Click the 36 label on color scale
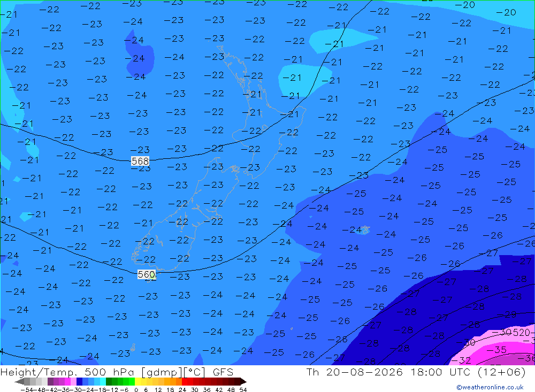Screen dimensions: 535x392 (x=207, y=390)
